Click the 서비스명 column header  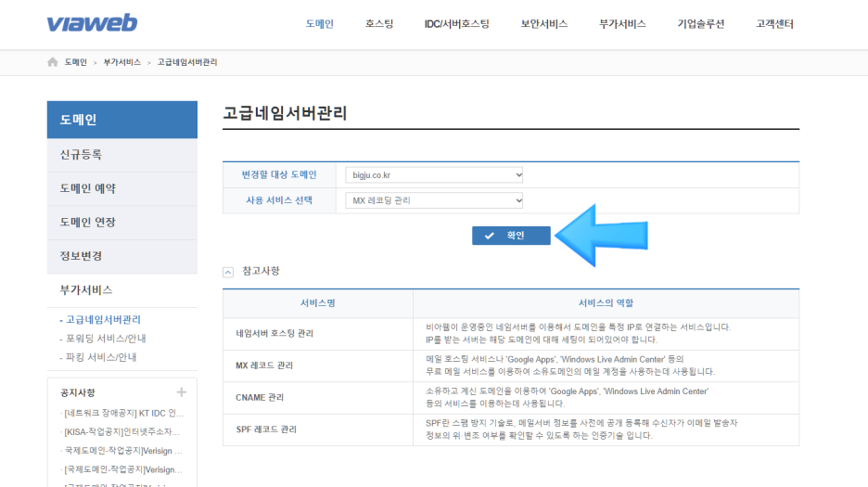pyautogui.click(x=318, y=303)
